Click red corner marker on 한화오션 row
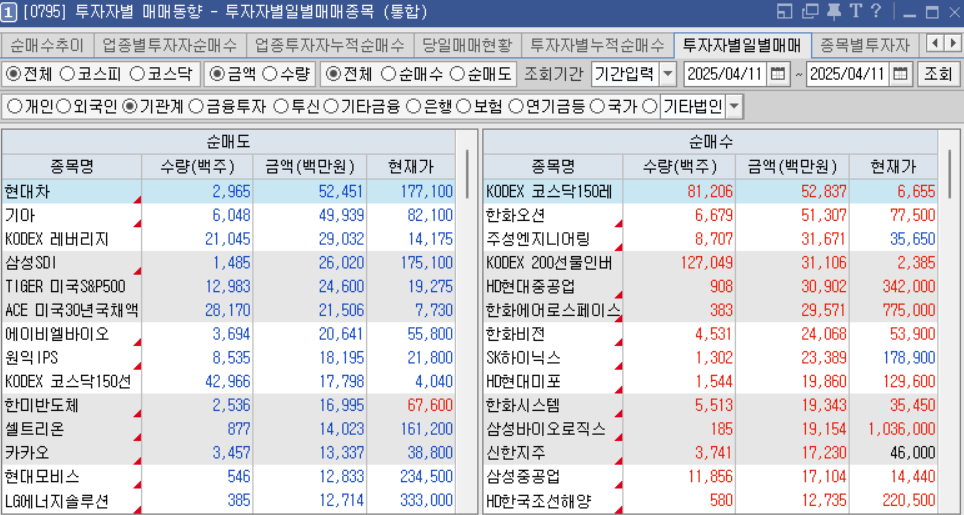 coord(618,224)
